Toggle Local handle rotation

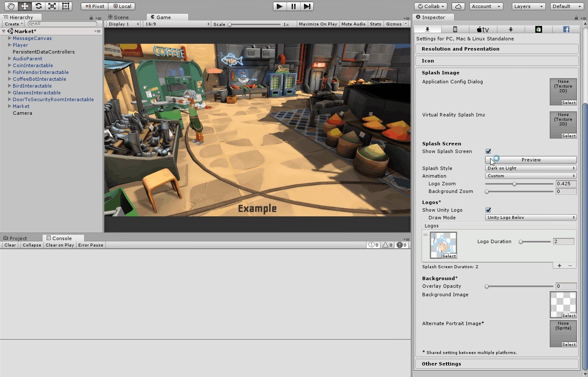tap(122, 6)
